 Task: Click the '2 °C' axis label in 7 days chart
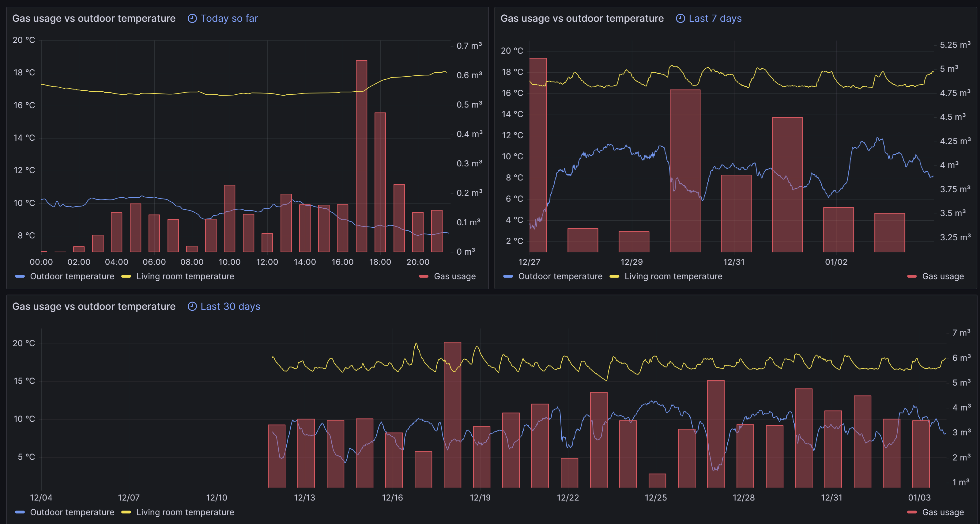tap(514, 241)
